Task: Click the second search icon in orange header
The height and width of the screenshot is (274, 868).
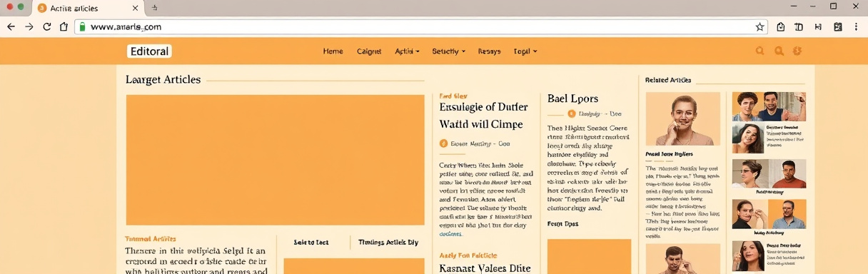Action: click(x=779, y=51)
